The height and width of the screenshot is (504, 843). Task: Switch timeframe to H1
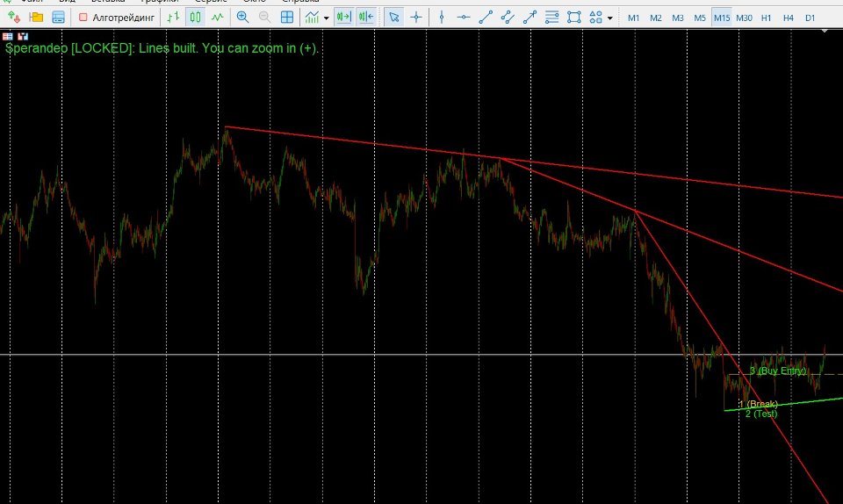[766, 18]
